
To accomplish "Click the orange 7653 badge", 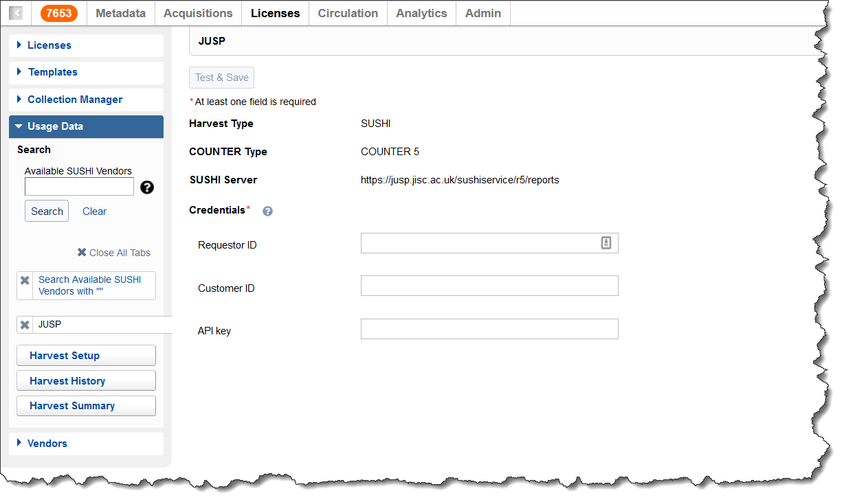I will pyautogui.click(x=59, y=13).
